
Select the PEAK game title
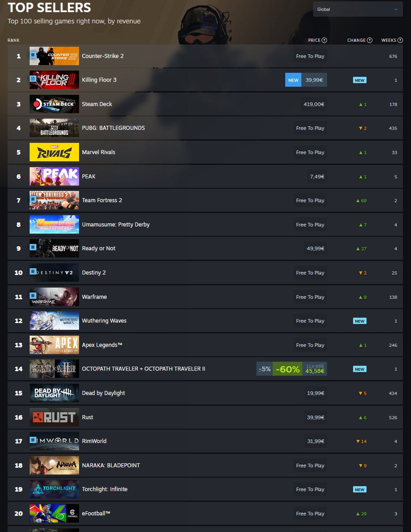click(x=88, y=177)
